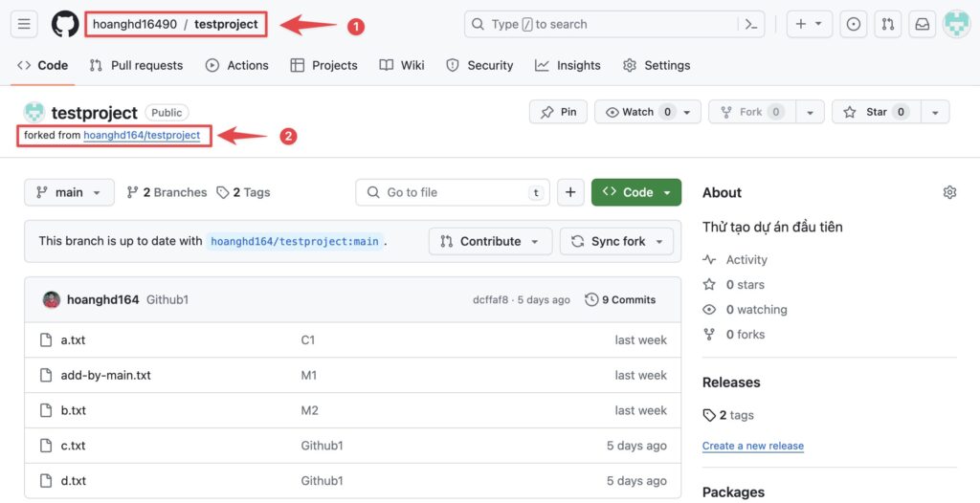Screen dimensions: 980x503
Task: Open file c.txt
Action: 73,446
